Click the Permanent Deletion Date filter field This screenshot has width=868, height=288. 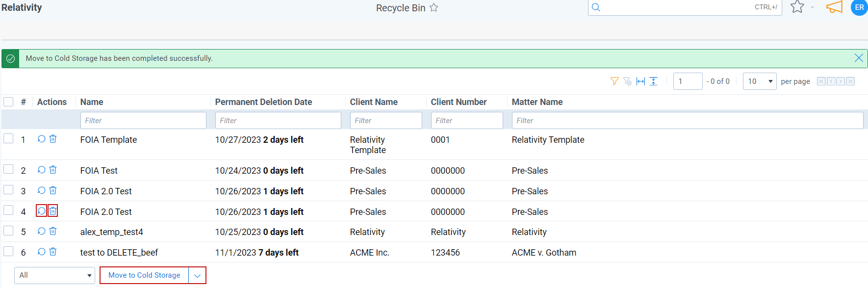click(x=278, y=121)
